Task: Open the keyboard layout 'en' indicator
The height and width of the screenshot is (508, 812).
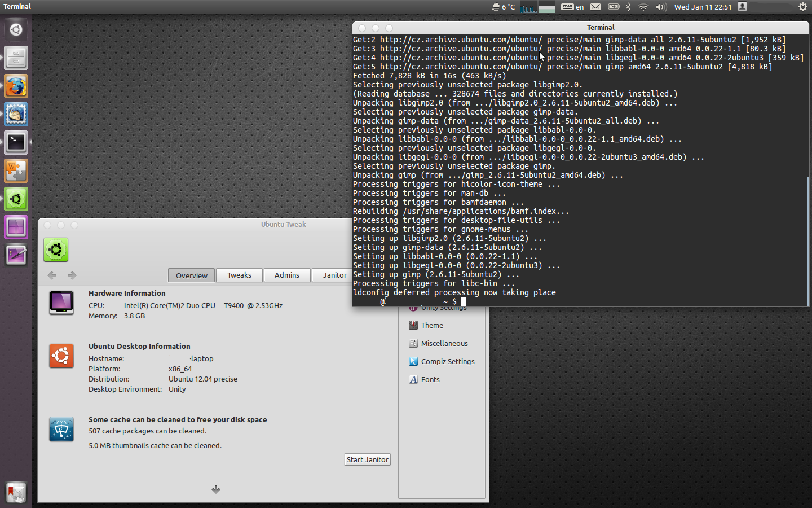Action: coord(572,7)
